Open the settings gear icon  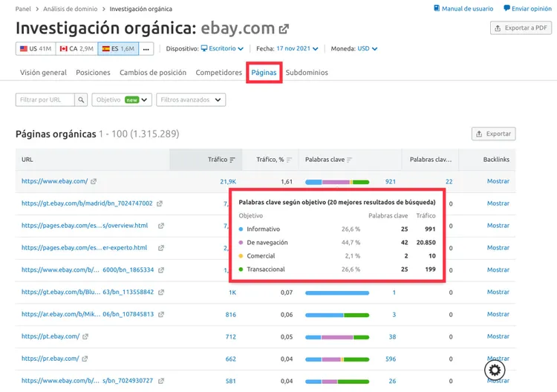[495, 370]
